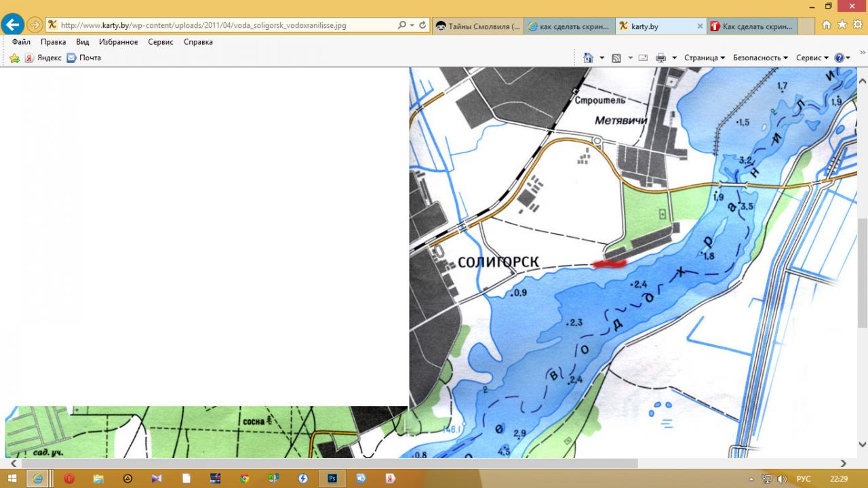Open the Файл menu
This screenshot has width=868, height=488.
21,42
